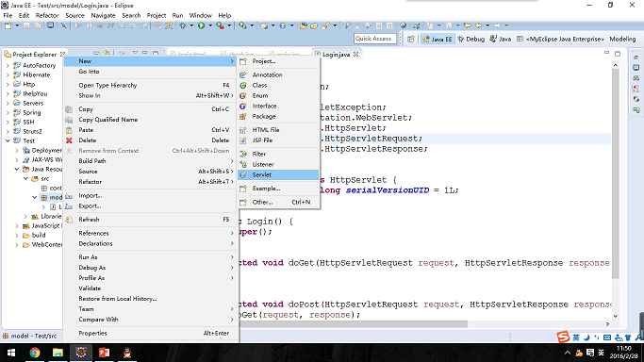Open the Debug button dropdown arrow

tap(191, 25)
